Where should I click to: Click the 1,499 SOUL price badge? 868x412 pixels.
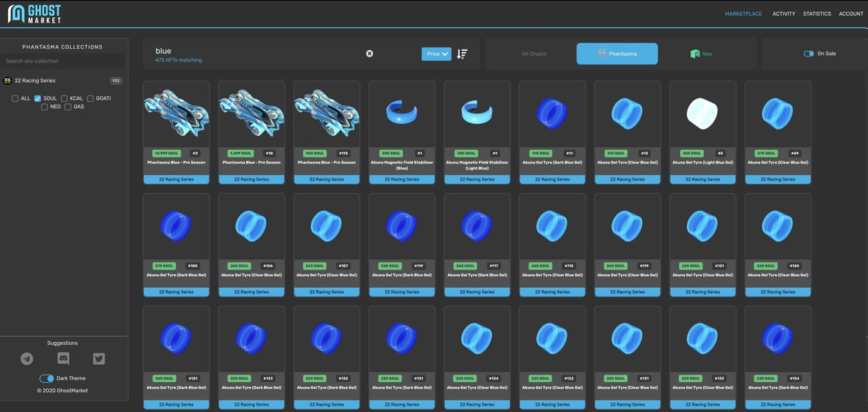click(x=241, y=153)
